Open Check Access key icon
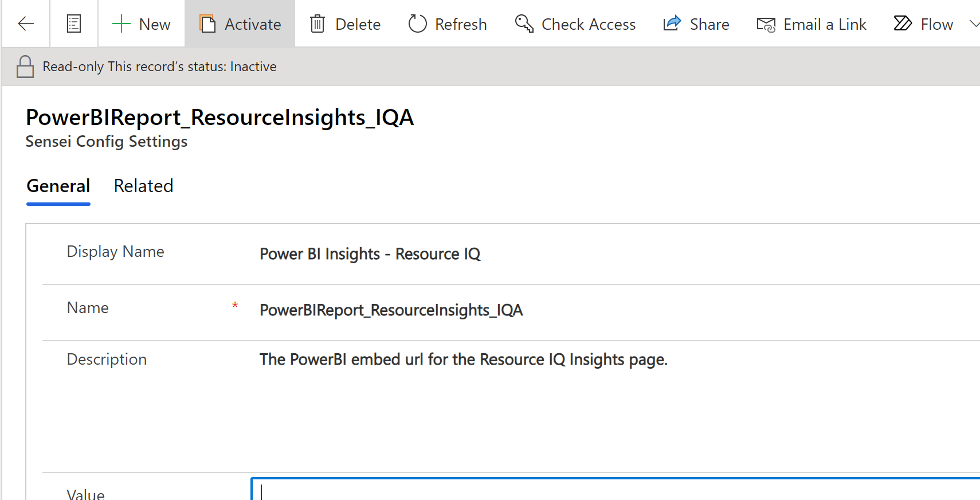The width and height of the screenshot is (980, 500). click(575, 24)
